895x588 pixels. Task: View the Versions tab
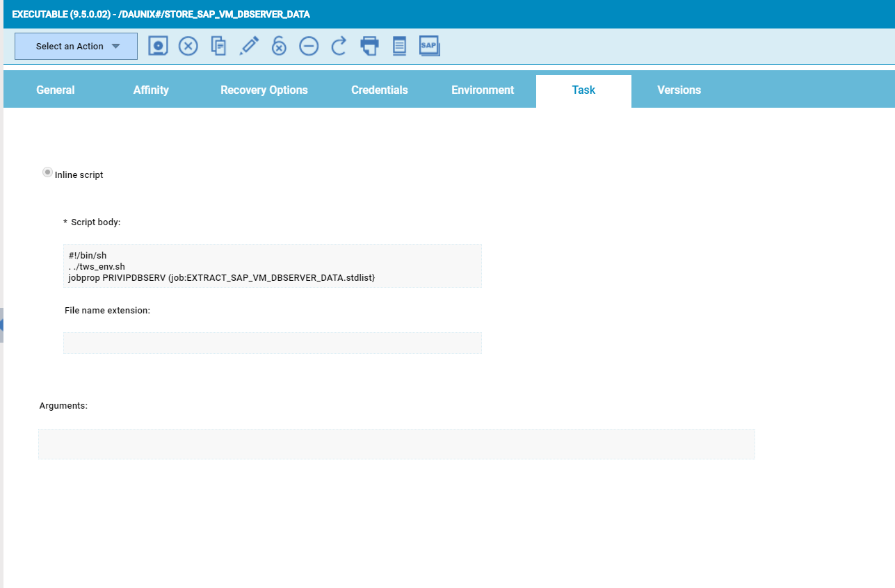[679, 90]
